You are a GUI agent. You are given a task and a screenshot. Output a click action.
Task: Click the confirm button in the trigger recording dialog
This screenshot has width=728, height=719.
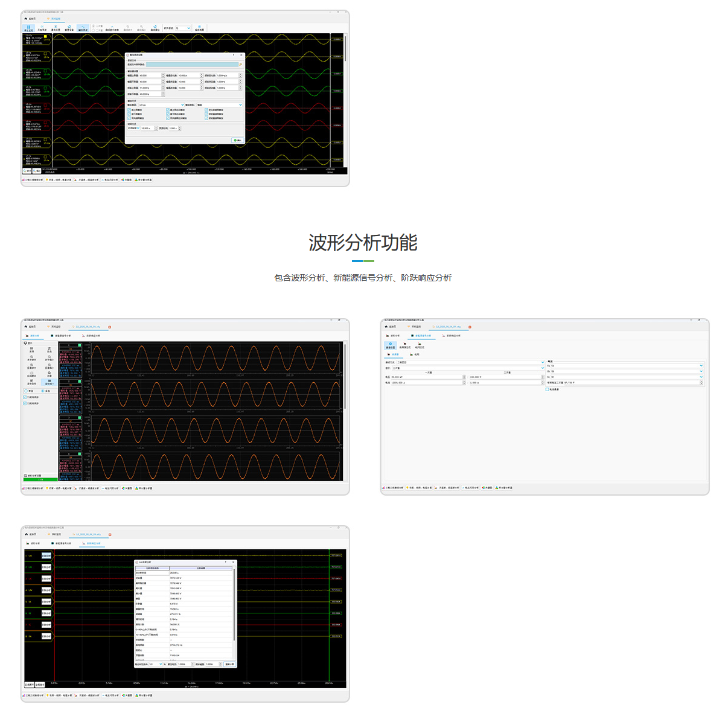coord(237,140)
